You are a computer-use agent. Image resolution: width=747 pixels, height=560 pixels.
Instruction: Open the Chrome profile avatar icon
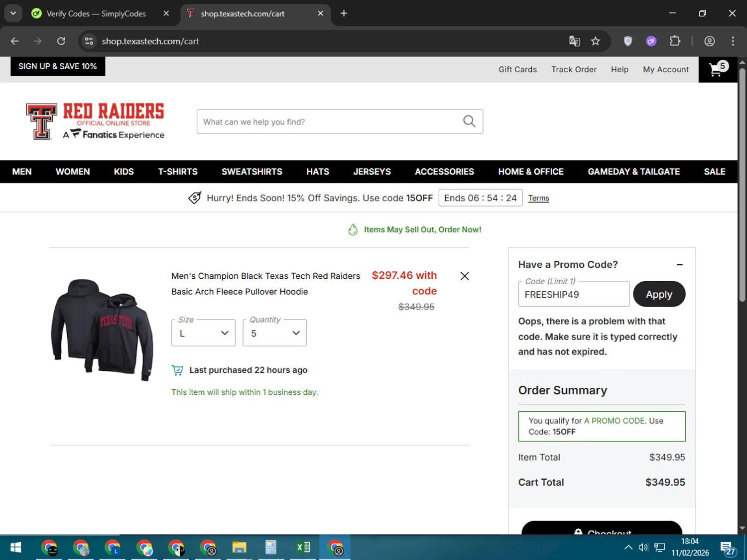(x=710, y=41)
